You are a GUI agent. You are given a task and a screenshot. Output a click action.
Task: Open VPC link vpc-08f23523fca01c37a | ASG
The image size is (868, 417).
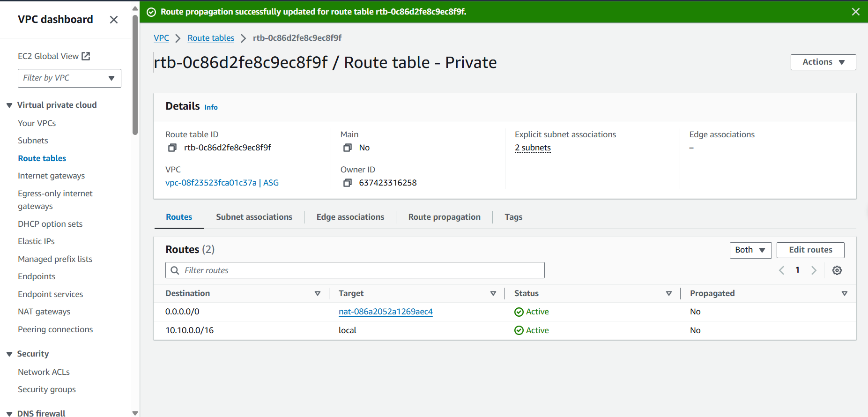pos(222,183)
